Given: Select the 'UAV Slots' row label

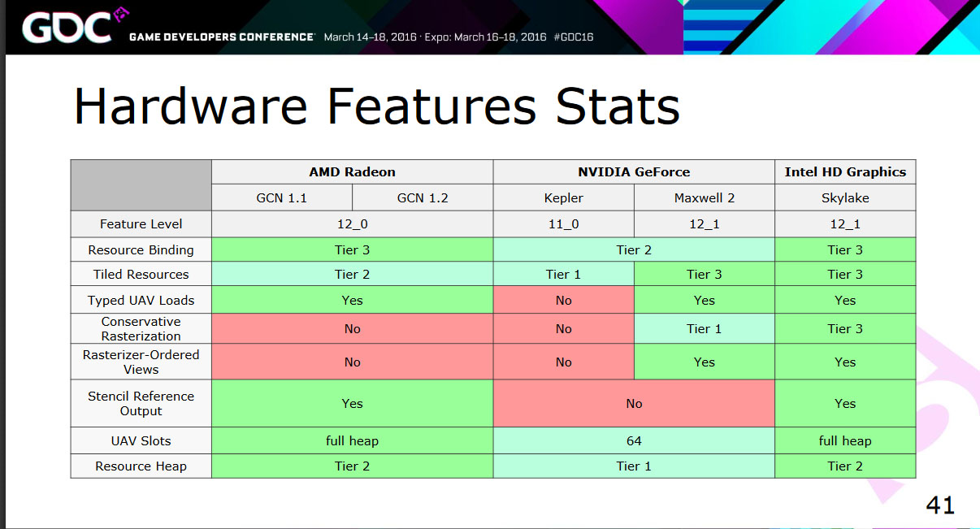Looking at the screenshot, I should (x=141, y=441).
